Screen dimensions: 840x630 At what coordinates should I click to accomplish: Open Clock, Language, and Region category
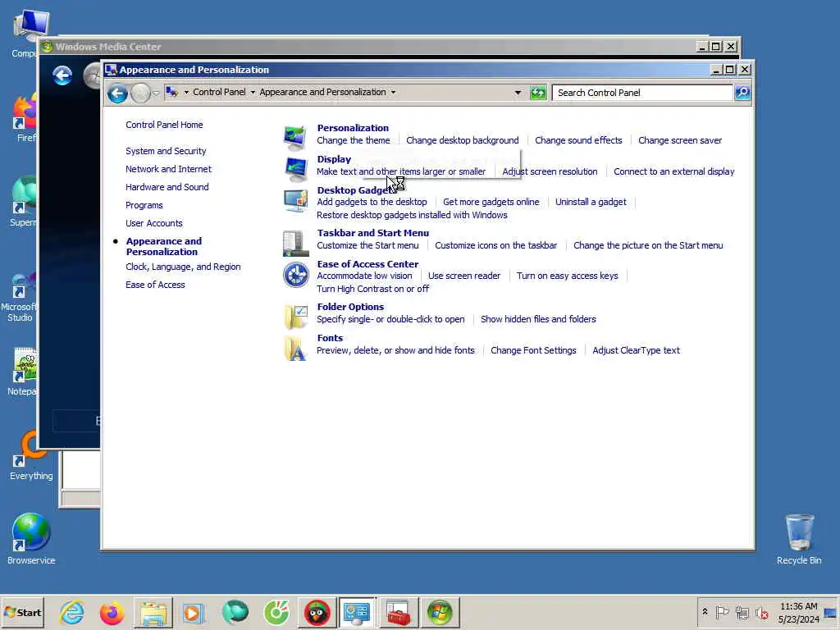pyautogui.click(x=183, y=267)
